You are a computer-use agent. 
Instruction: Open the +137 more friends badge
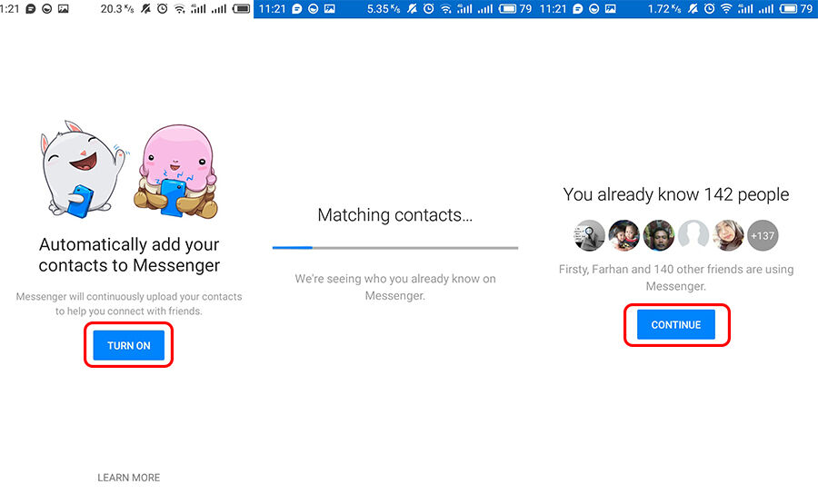[763, 235]
